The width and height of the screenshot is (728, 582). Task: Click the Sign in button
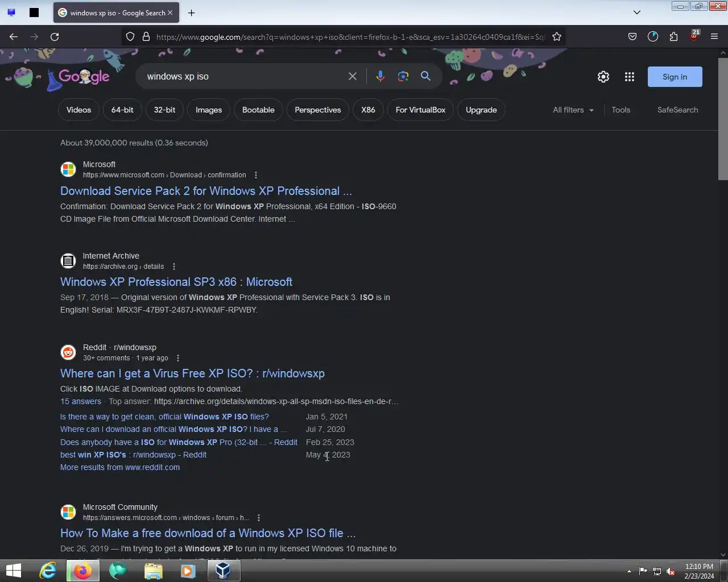tap(675, 77)
